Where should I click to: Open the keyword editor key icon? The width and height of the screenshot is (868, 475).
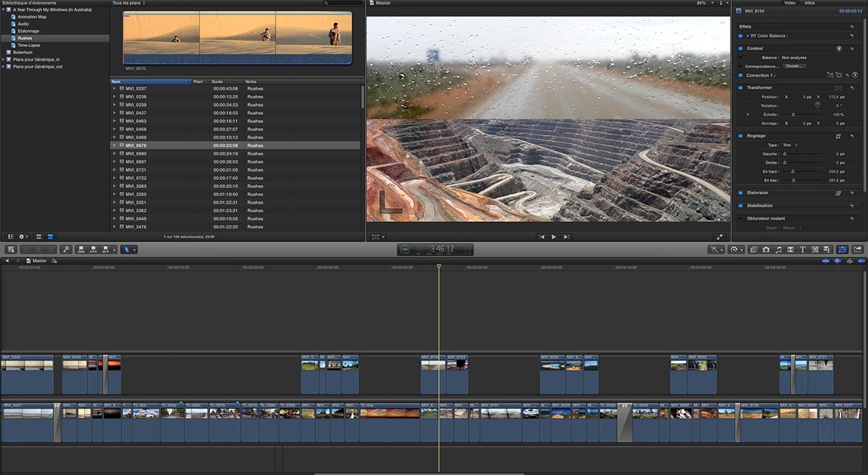pyautogui.click(x=66, y=249)
